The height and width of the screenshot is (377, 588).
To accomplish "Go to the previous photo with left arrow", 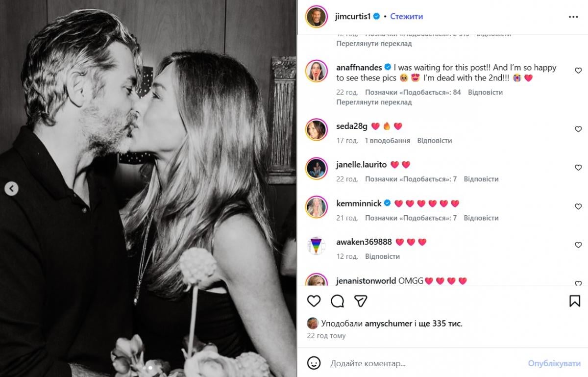I will tap(11, 188).
